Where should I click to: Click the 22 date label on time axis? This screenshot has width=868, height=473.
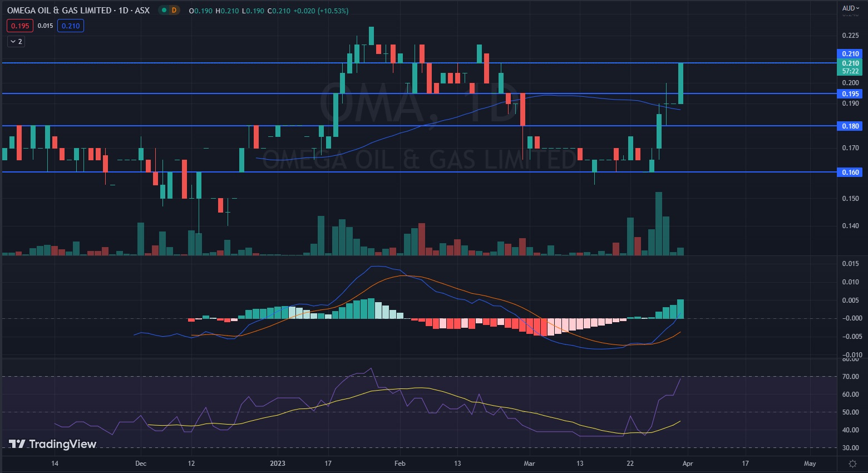click(630, 464)
